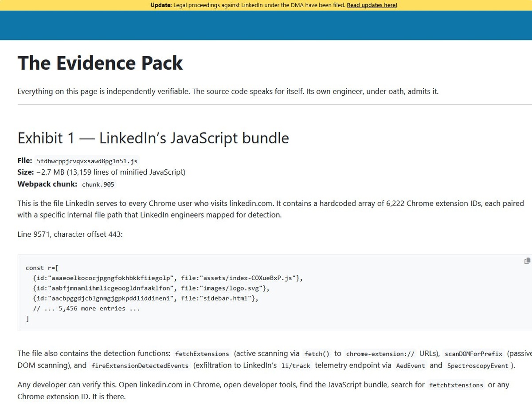Click the "Webpack chunk:" label

coord(47,184)
